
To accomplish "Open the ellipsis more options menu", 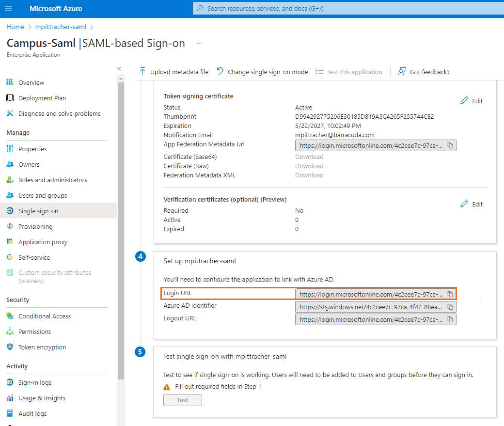I will pos(200,43).
